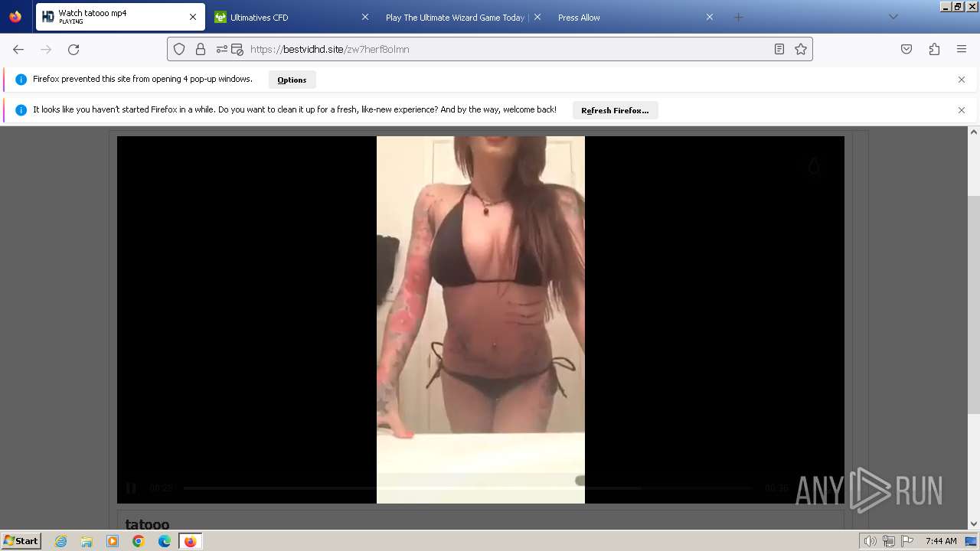This screenshot has height=551, width=980.
Task: Pause the video playback
Action: click(131, 488)
